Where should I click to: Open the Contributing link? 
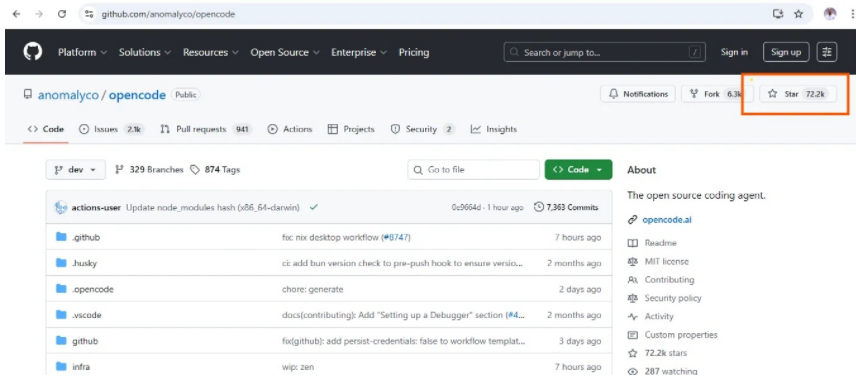point(669,279)
